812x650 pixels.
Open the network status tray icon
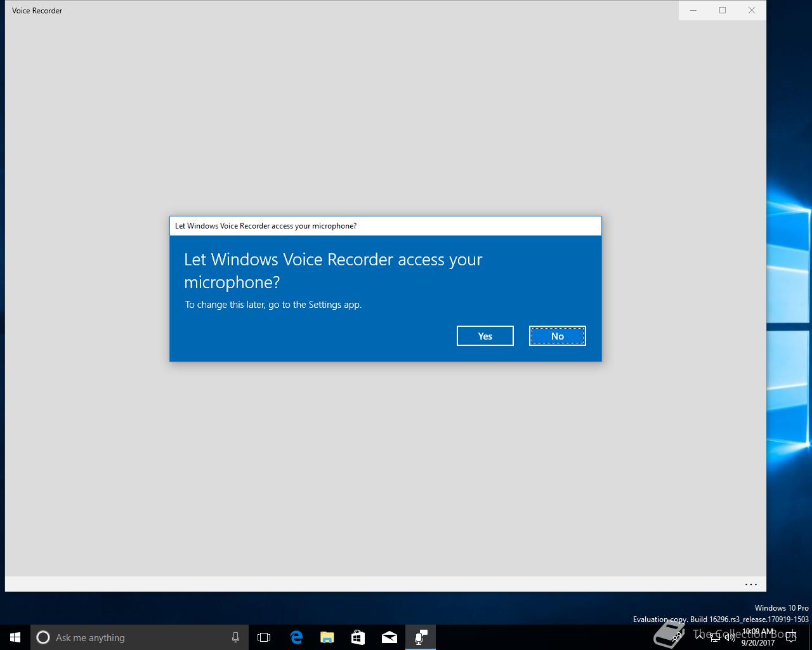coord(715,637)
